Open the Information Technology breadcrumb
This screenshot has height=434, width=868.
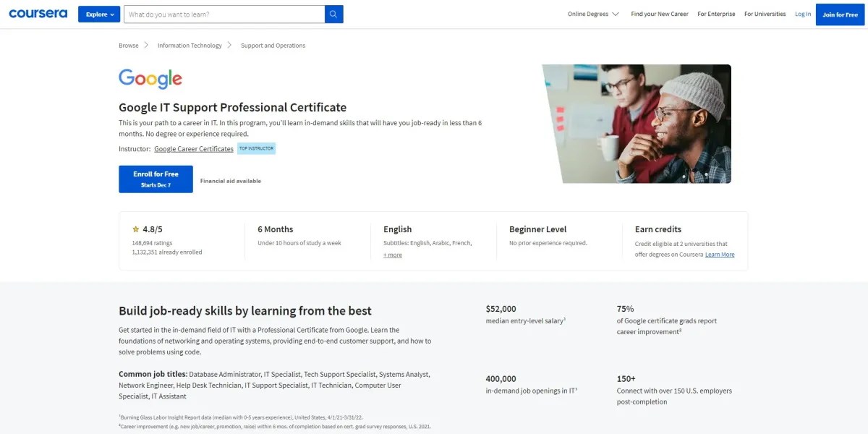189,45
